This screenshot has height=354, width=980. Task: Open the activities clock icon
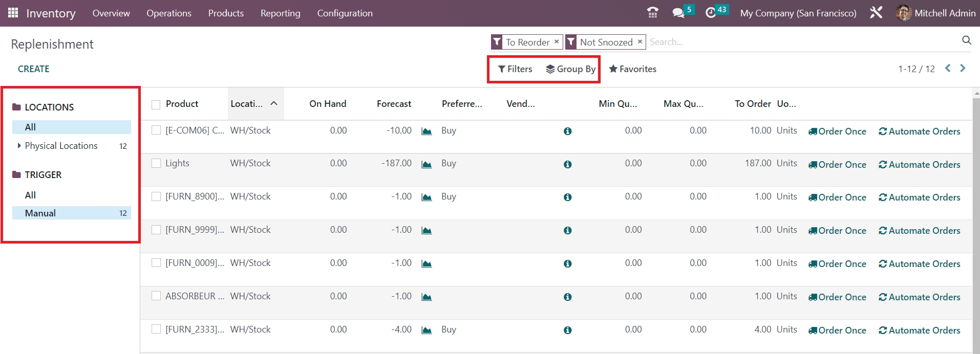711,13
